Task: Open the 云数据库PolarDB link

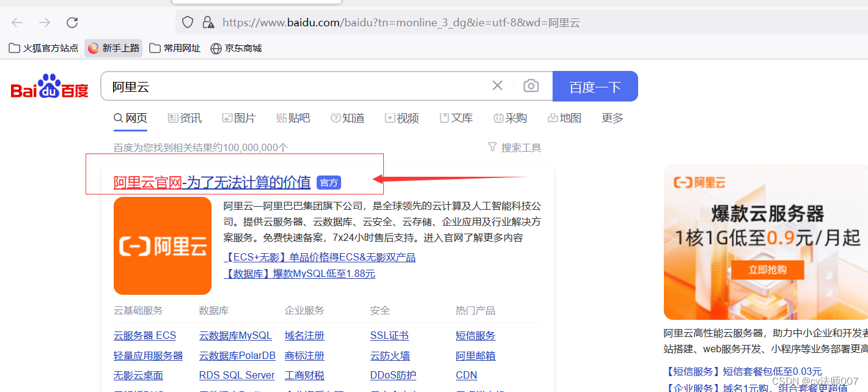Action: click(x=237, y=355)
